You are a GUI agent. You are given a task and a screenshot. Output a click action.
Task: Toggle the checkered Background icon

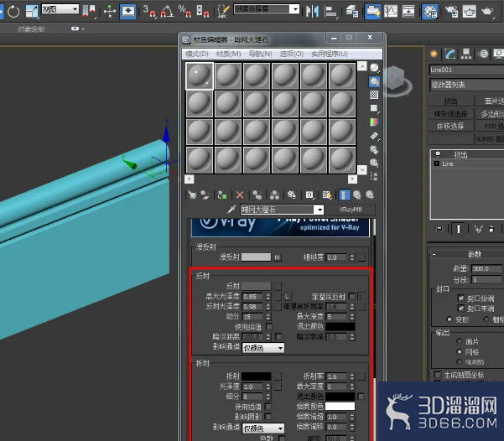tap(374, 95)
